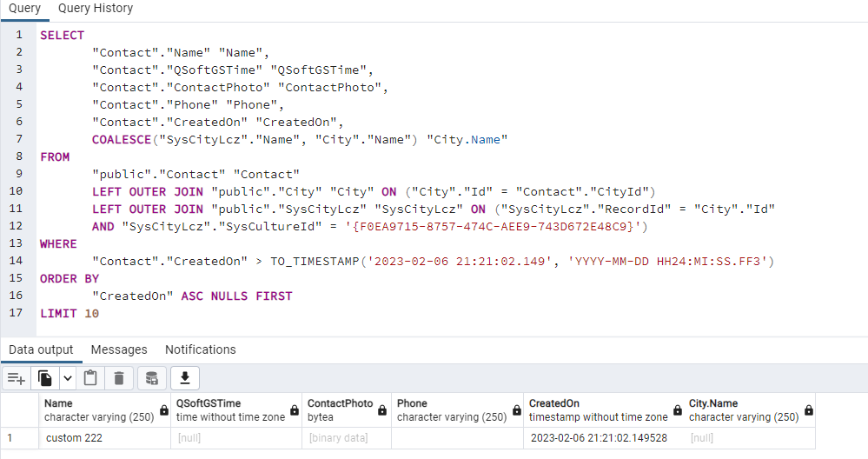Click the Download results icon
Image resolution: width=868 pixels, height=459 pixels.
coord(185,379)
